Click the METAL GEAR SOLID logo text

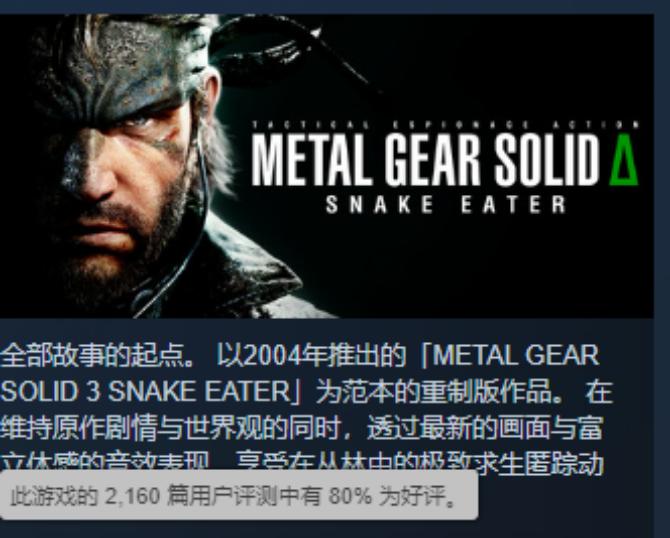pos(426,159)
